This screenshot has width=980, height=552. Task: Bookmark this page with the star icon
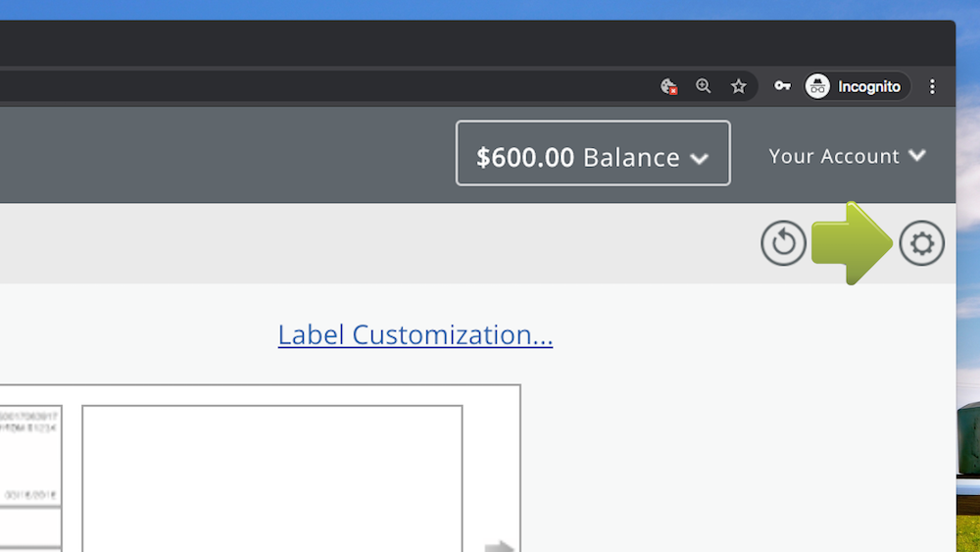739,86
